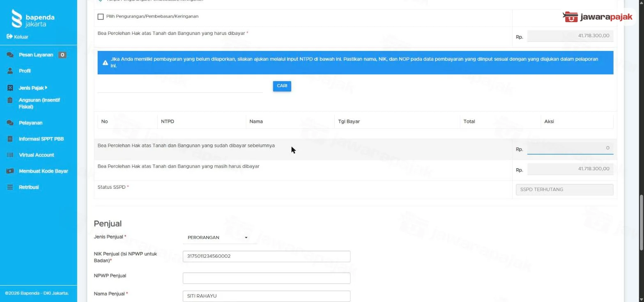Click the Membuat Kode Bayar money icon
The width and height of the screenshot is (644, 302).
[10, 171]
